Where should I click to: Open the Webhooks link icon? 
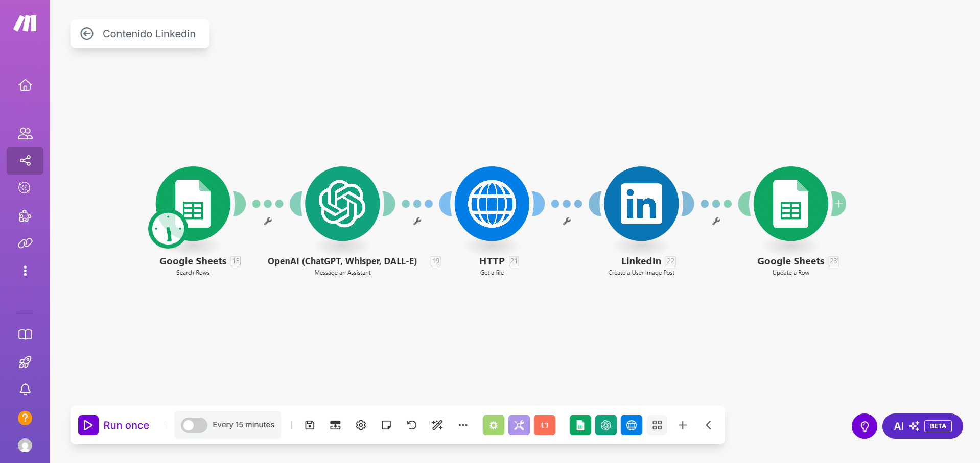click(25, 243)
